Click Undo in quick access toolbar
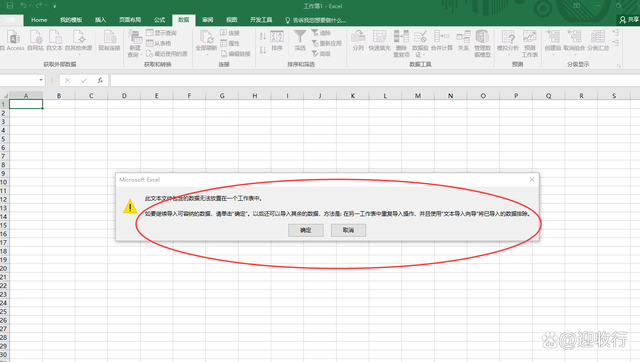 pyautogui.click(x=23, y=6)
